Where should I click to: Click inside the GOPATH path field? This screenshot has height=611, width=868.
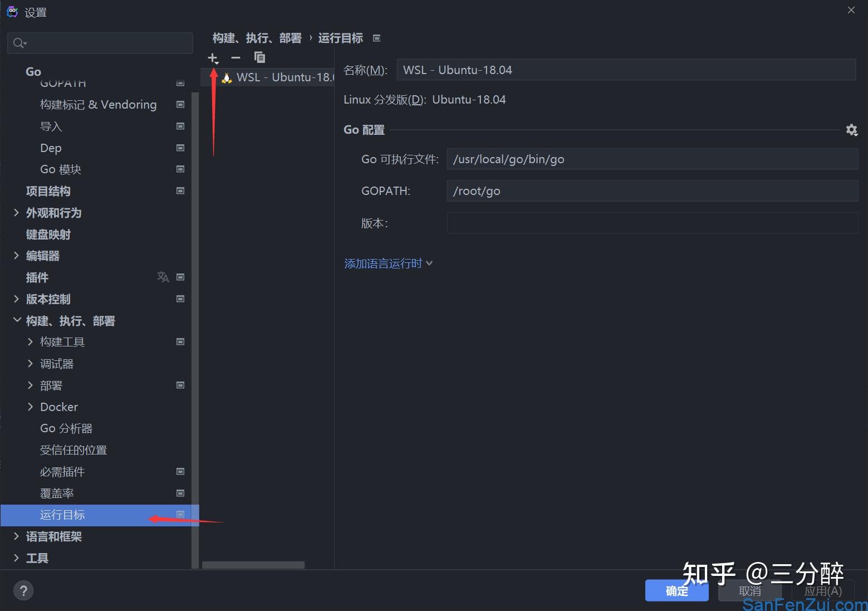point(651,190)
